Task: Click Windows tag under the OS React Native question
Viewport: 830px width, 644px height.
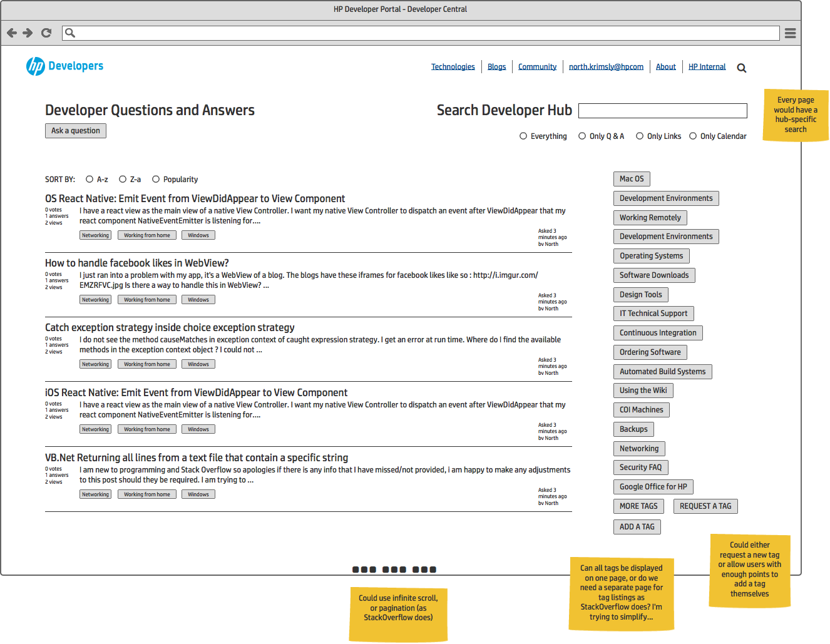Action: [x=198, y=235]
